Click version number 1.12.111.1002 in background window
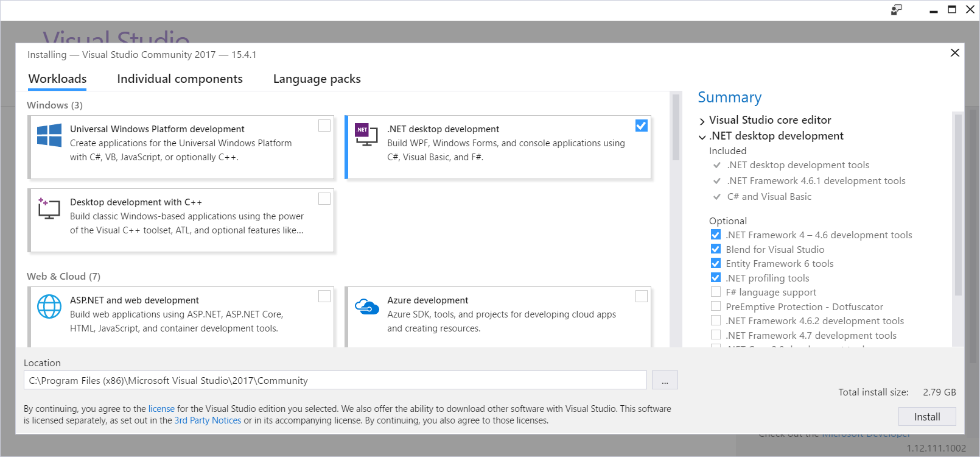The width and height of the screenshot is (980, 457). [x=936, y=448]
